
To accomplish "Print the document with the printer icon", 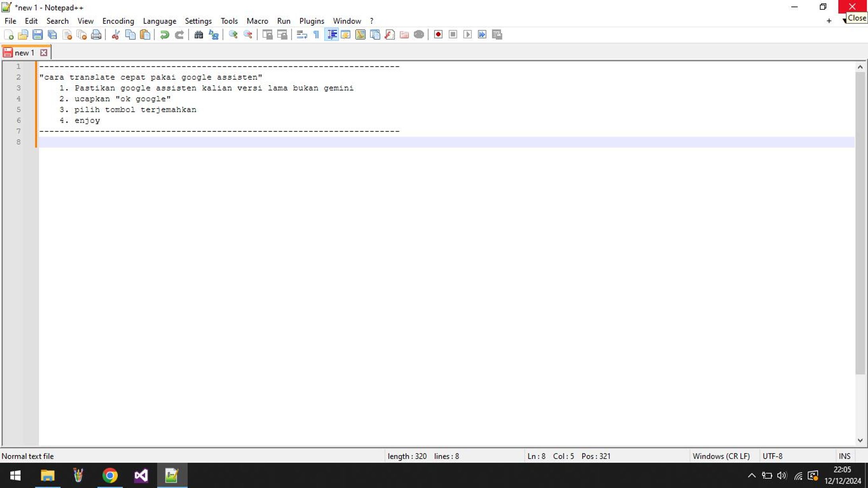I will click(x=96, y=35).
